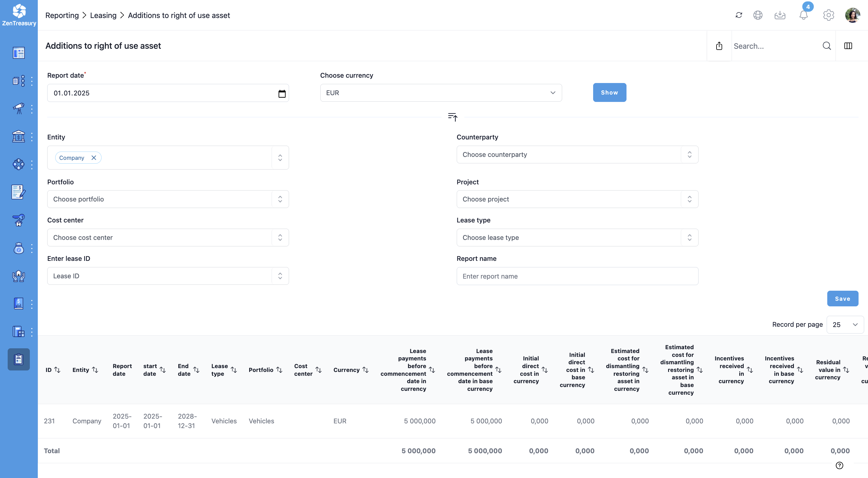
Task: Expand the Choose currency EUR dropdown
Action: coord(441,93)
